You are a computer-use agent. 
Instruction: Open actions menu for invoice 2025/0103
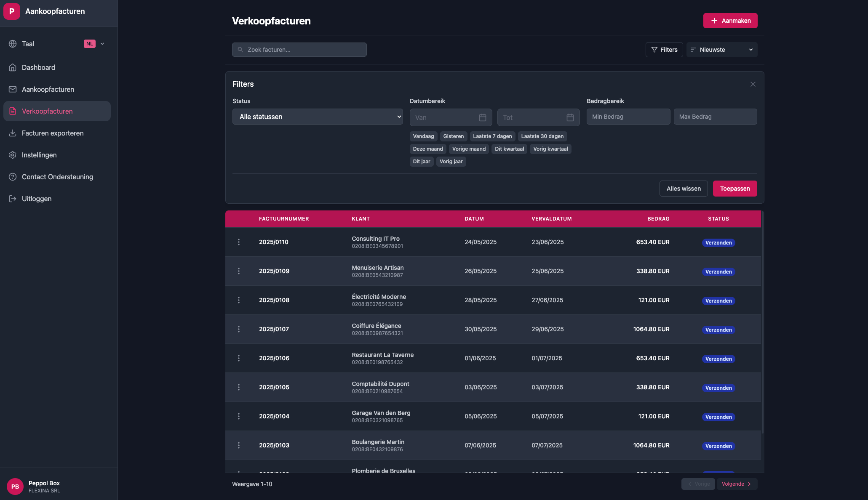(239, 445)
